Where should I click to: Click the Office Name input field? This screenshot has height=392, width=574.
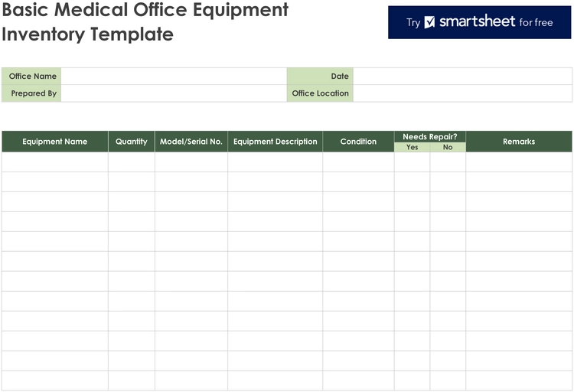174,77
